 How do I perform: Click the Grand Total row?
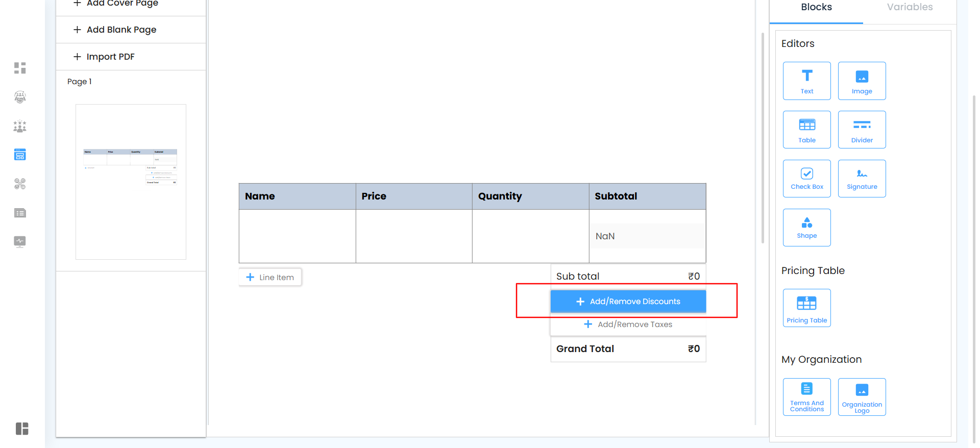coord(628,349)
